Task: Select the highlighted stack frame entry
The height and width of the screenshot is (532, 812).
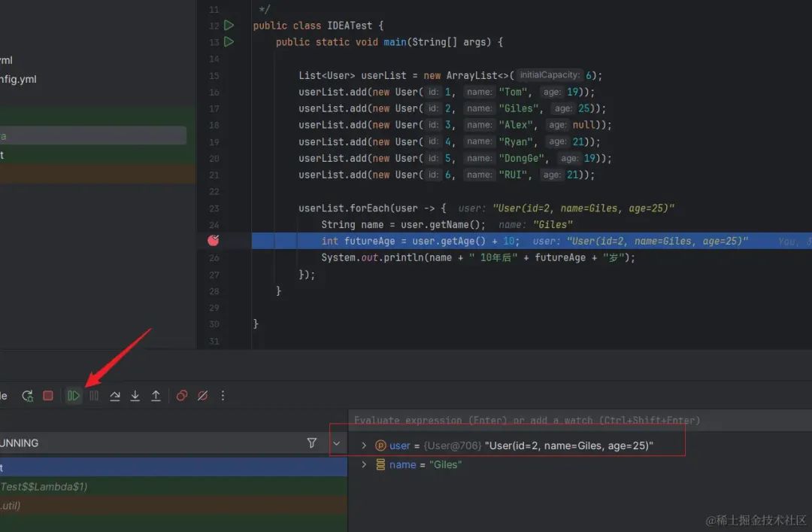Action: (x=75, y=468)
